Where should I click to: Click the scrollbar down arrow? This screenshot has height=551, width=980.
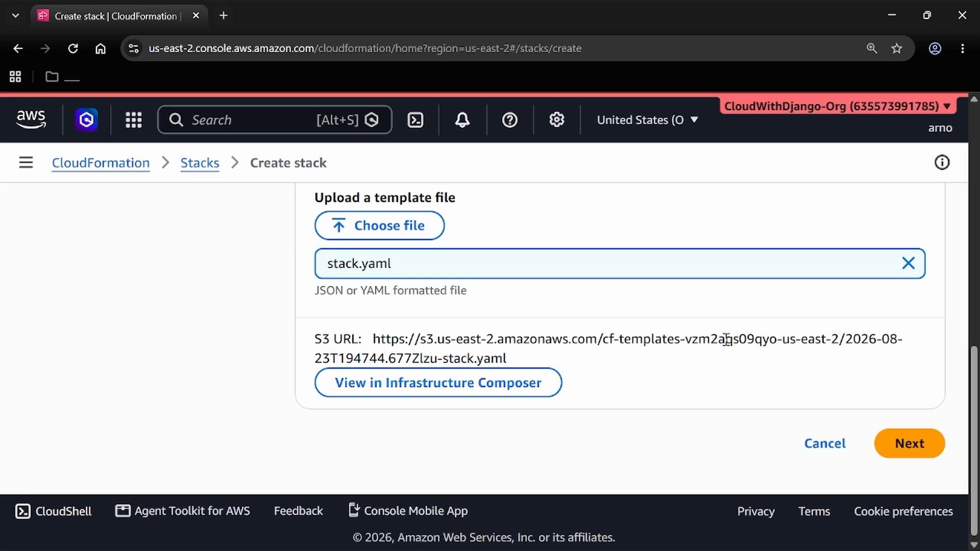click(974, 545)
